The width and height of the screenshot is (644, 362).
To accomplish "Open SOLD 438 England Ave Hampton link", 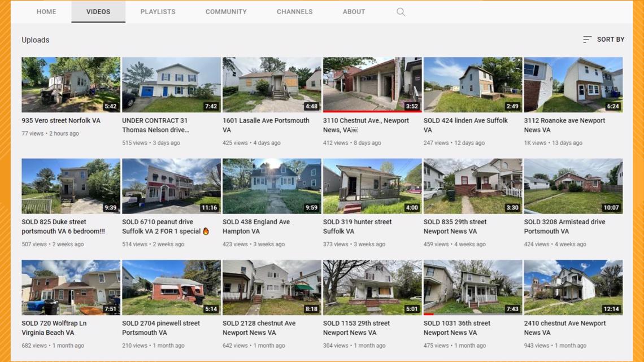I will (256, 226).
